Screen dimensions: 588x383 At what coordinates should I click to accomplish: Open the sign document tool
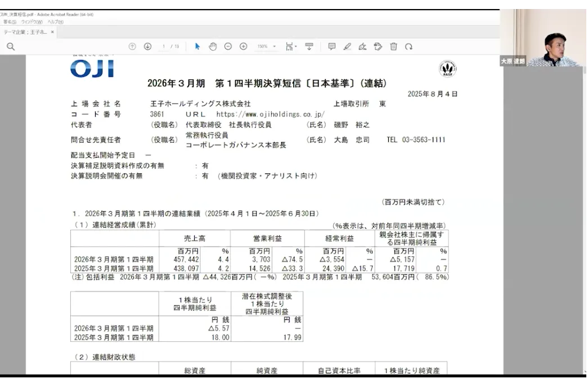(x=362, y=47)
